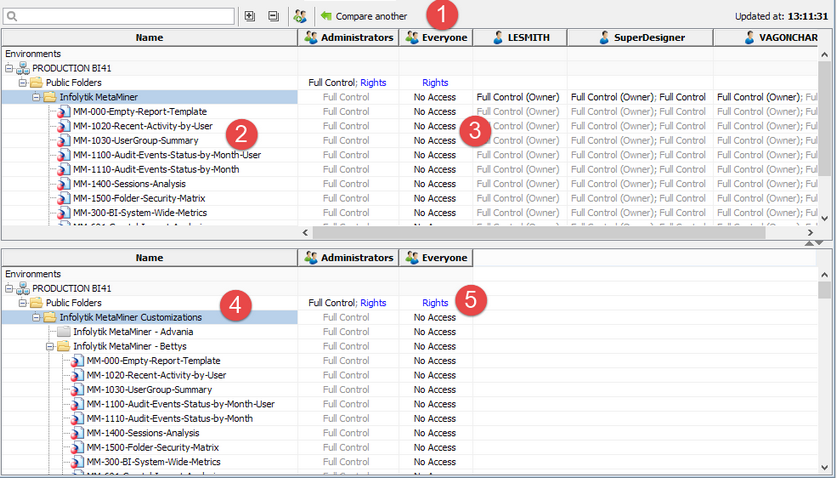Screen dimensions: 837x478
Task: Click Name column header in top panel
Action: pyautogui.click(x=149, y=37)
